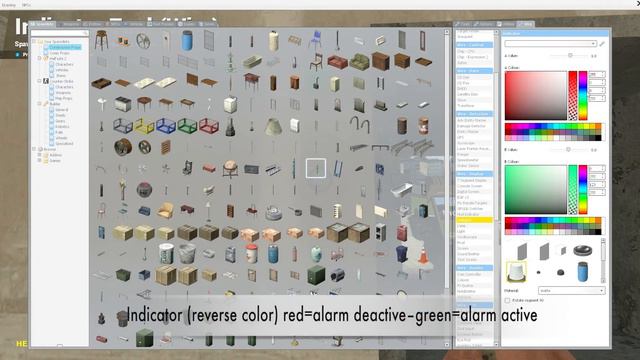Spawn the large wooden cable spool prop
The height and width of the screenshot is (360, 640).
tap(122, 147)
